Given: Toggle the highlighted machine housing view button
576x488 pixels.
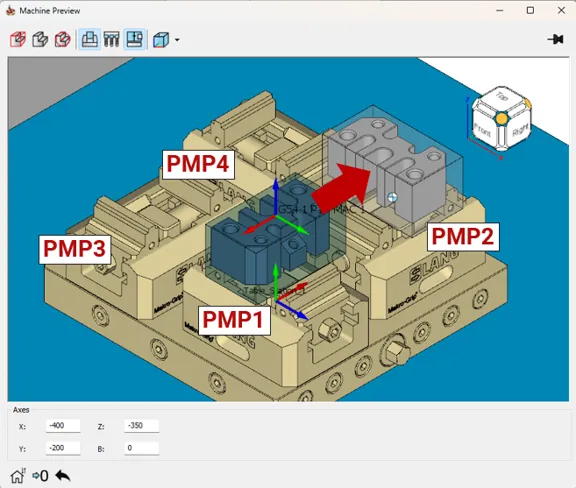Looking at the screenshot, I should click(134, 39).
